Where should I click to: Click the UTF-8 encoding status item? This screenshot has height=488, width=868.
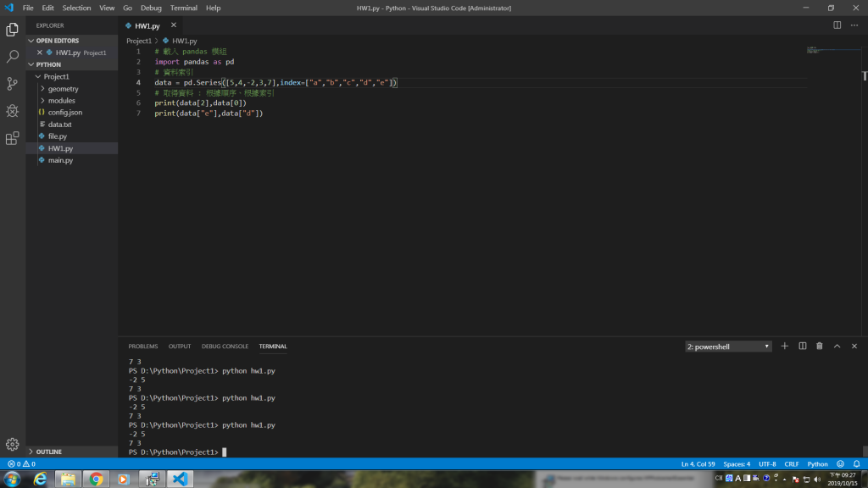[x=767, y=464]
